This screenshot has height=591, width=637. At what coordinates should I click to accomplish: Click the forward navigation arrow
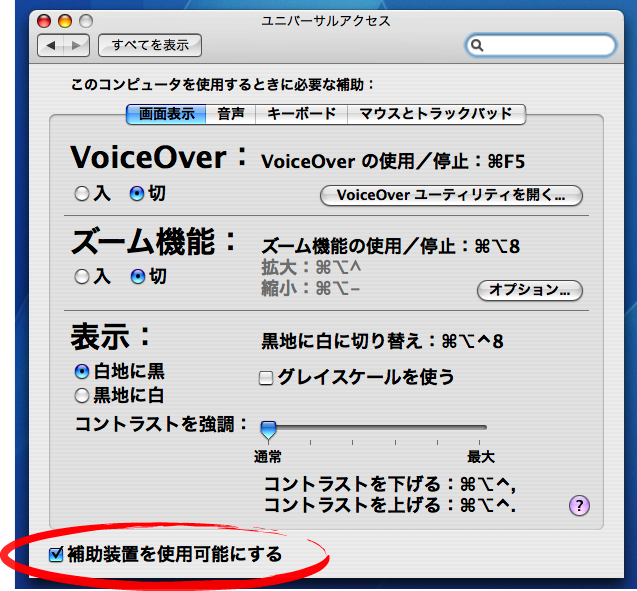click(76, 45)
